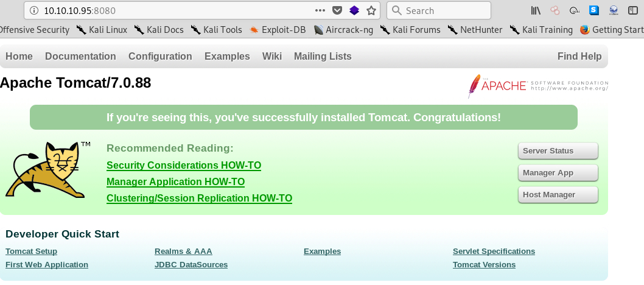Open Clustering/Session Replication HOW-TO link
644x285 pixels.
pyautogui.click(x=199, y=199)
